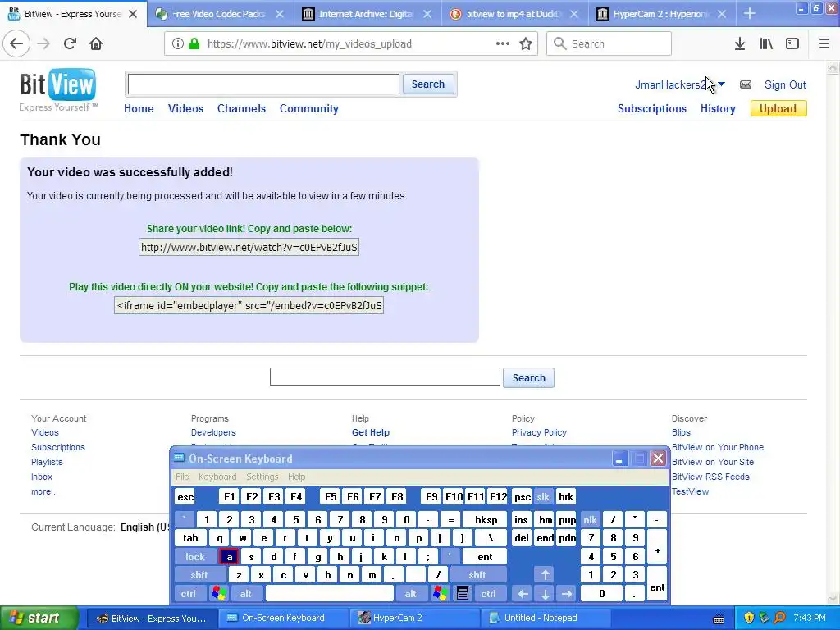Viewport: 840px width, 630px height.
Task: Reload the page with the refresh icon
Action: (70, 44)
